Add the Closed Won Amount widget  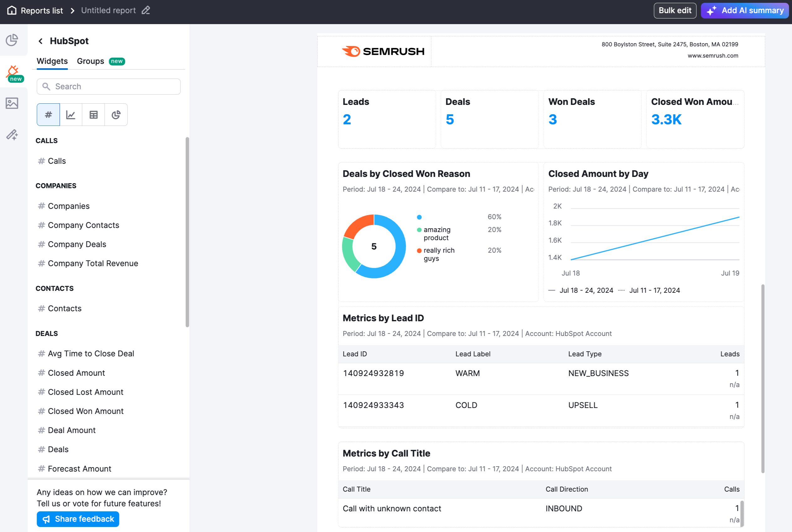click(86, 411)
